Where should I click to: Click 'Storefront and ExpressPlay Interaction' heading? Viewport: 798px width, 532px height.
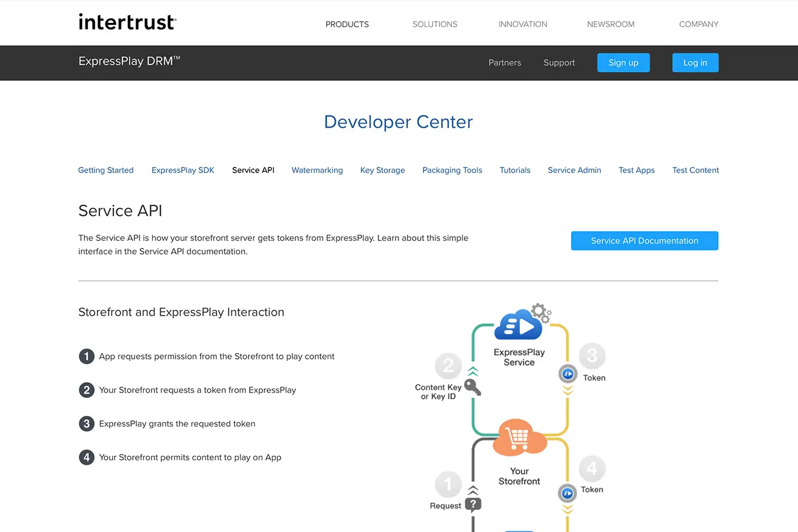click(181, 312)
